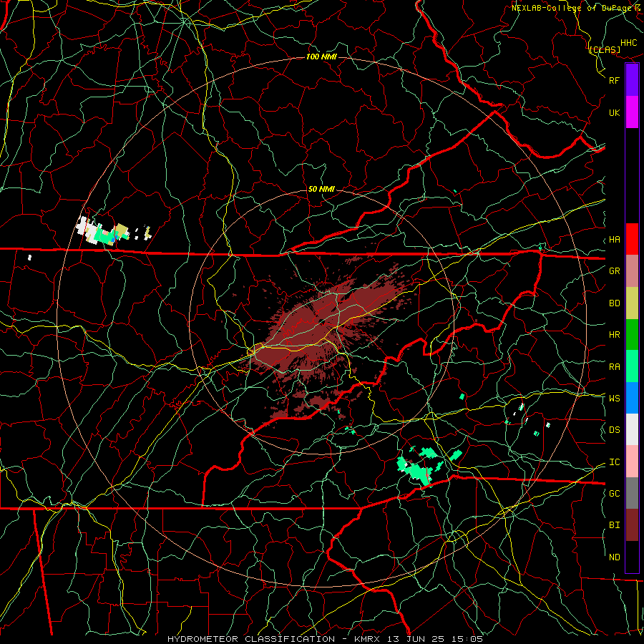Screen dimensions: 644x644
Task: Click the white DS legend swatch
Action: click(x=632, y=429)
